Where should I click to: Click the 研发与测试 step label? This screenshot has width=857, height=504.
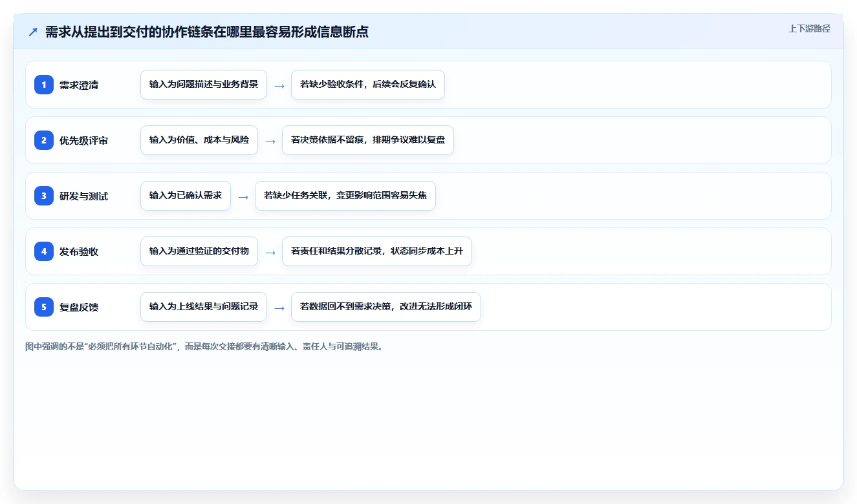tap(84, 196)
